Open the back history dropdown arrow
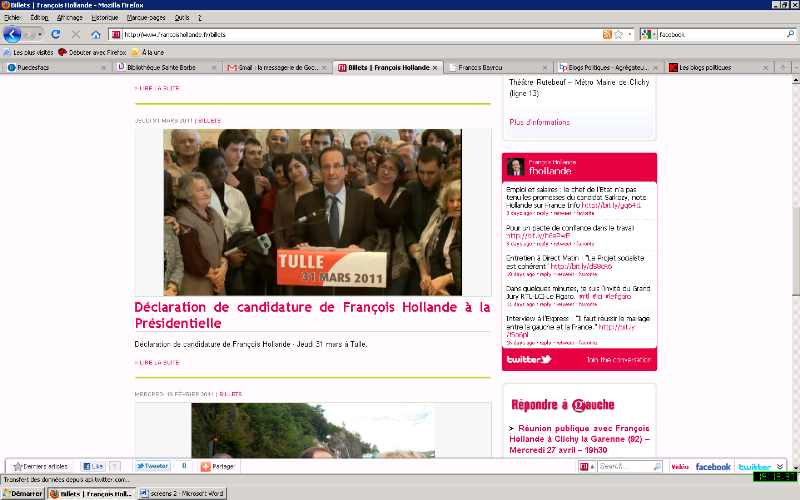Viewport: 800px width, 500px height. pyautogui.click(x=40, y=34)
